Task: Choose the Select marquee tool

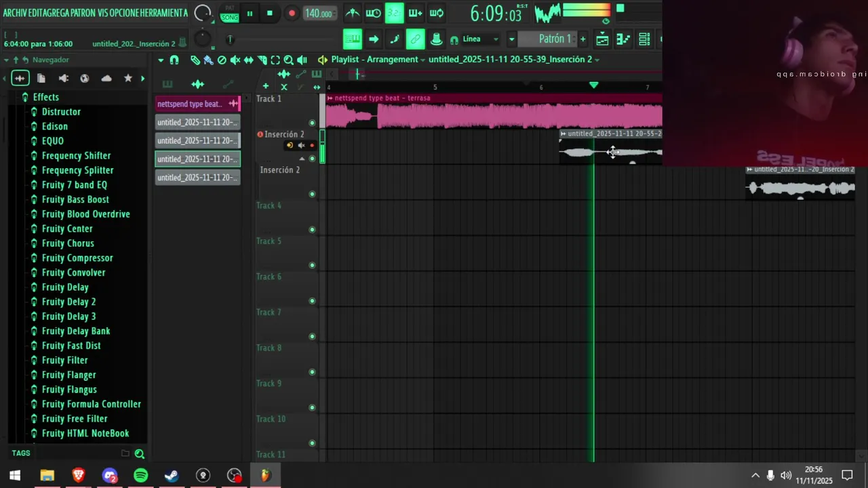Action: tap(275, 60)
